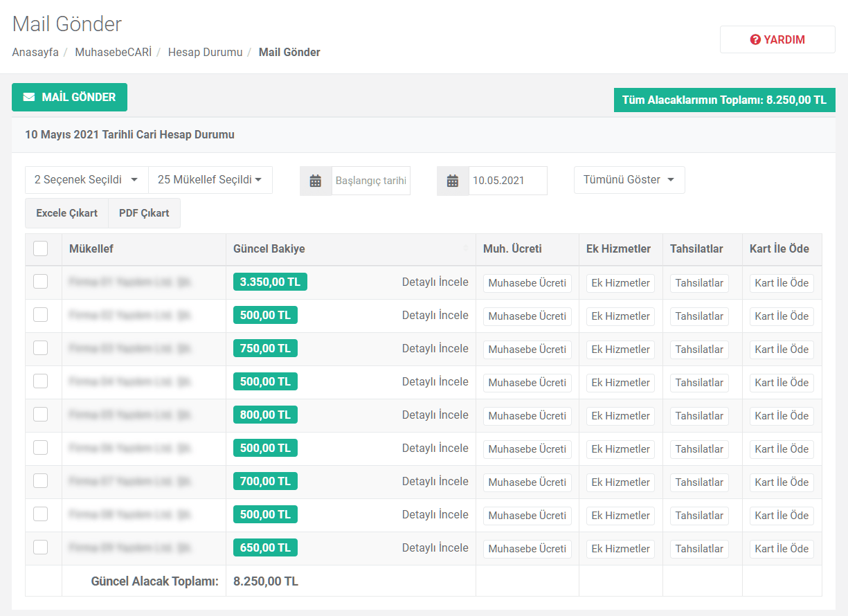Click the Başlangıç tarihi date field
Screen dimensions: 848x616
(371, 181)
